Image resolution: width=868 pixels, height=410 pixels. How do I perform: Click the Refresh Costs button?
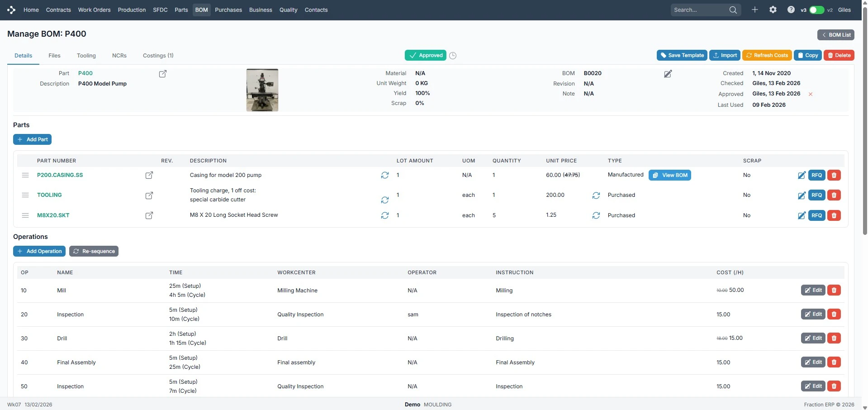[x=767, y=55]
